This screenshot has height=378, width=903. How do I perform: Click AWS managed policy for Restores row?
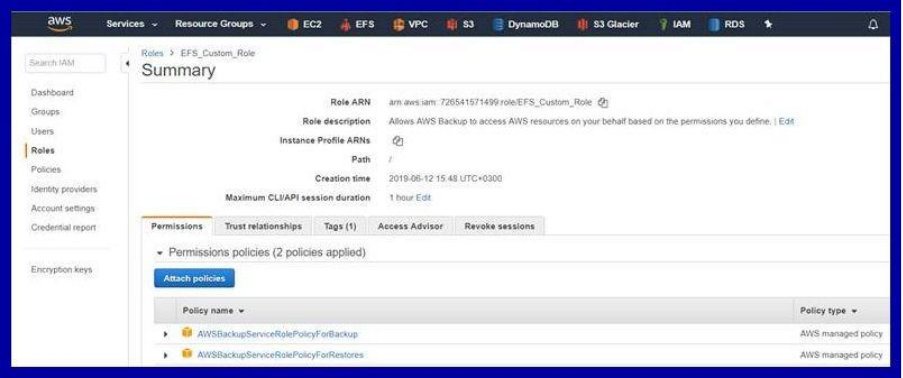click(841, 355)
